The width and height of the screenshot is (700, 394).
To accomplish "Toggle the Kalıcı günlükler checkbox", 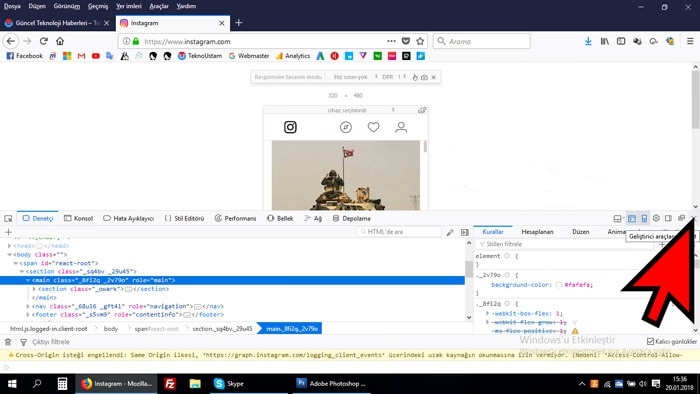I will (650, 342).
